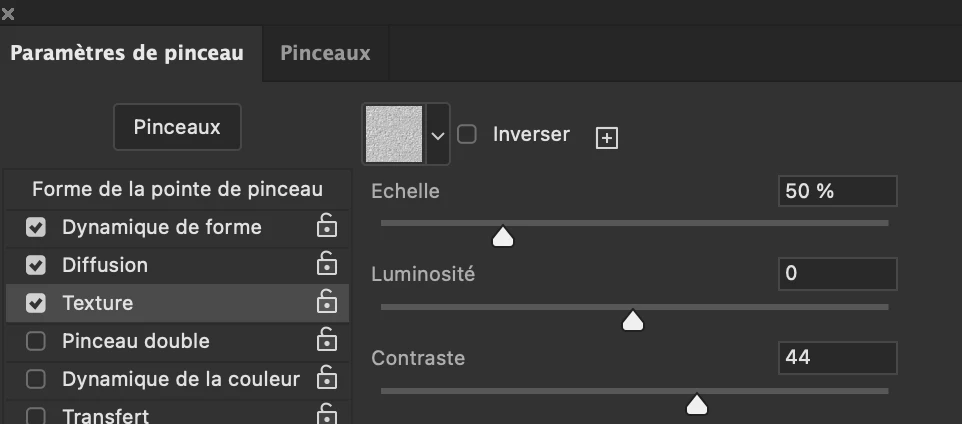Open Forme de la pointe de pinceau
962x424 pixels.
(x=177, y=189)
